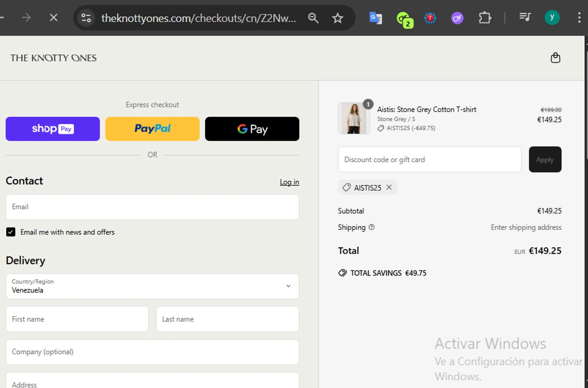The image size is (588, 388).
Task: Click the item quantity badge on product image
Action: point(368,104)
